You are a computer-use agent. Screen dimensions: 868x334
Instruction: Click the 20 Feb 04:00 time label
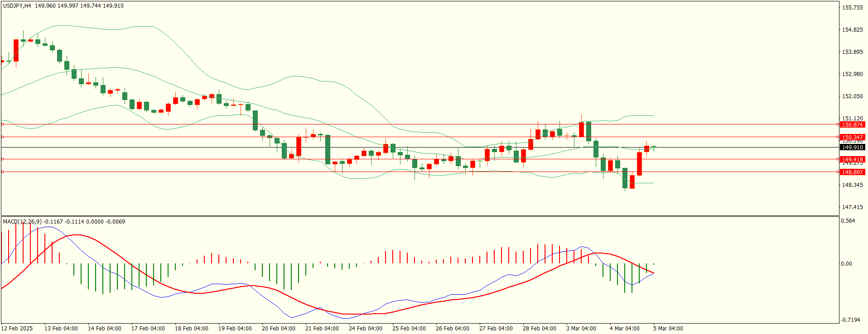[x=279, y=328]
